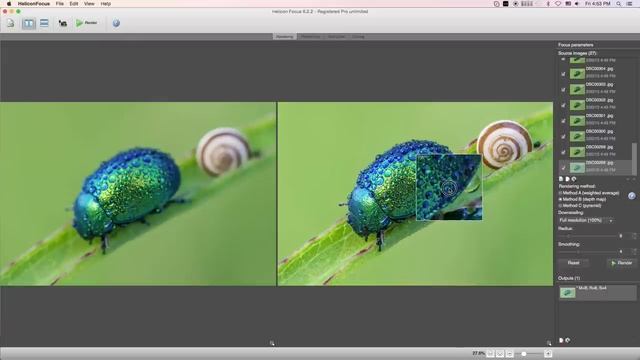
Task: Click the fit-to-window icon in the status bar
Action: (500, 353)
